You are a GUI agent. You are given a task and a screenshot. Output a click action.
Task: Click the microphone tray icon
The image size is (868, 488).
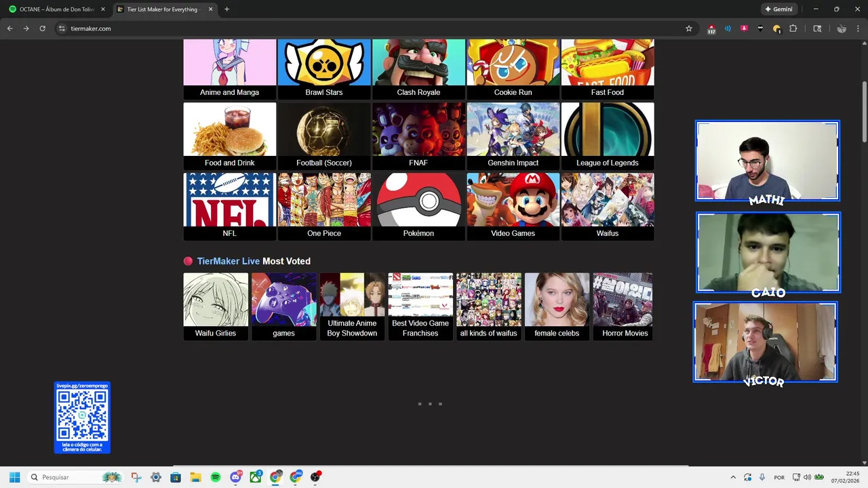[762, 477]
